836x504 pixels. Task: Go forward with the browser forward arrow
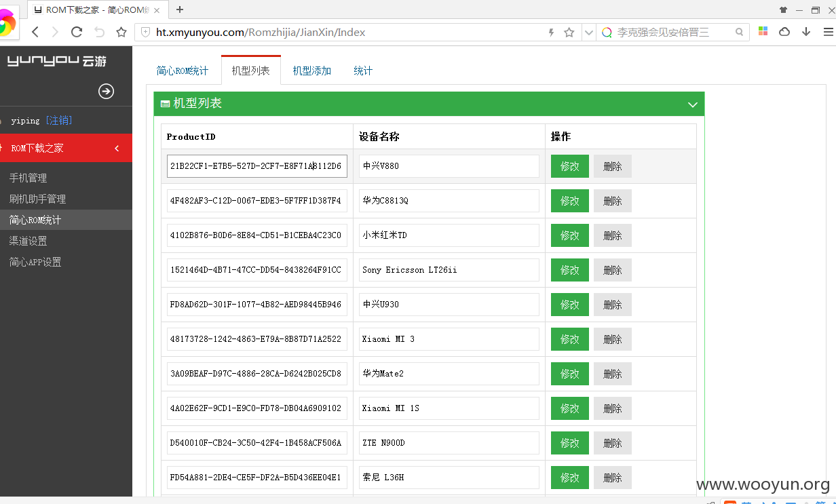point(55,32)
